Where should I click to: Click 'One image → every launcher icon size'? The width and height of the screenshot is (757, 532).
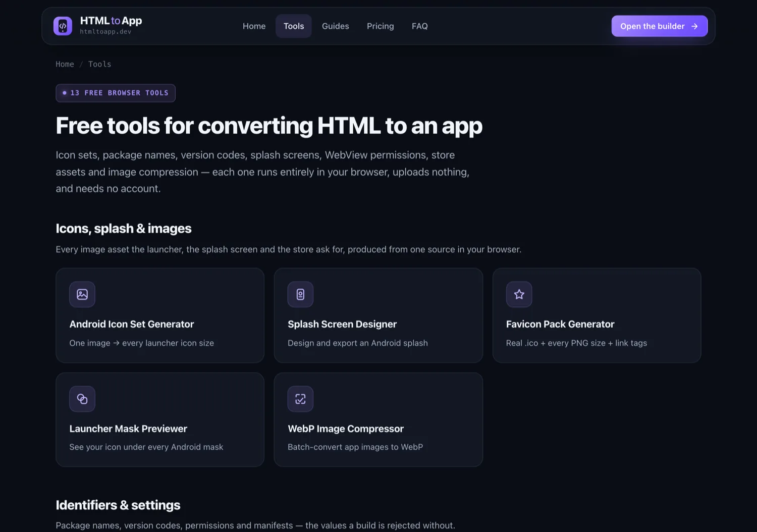coord(142,343)
